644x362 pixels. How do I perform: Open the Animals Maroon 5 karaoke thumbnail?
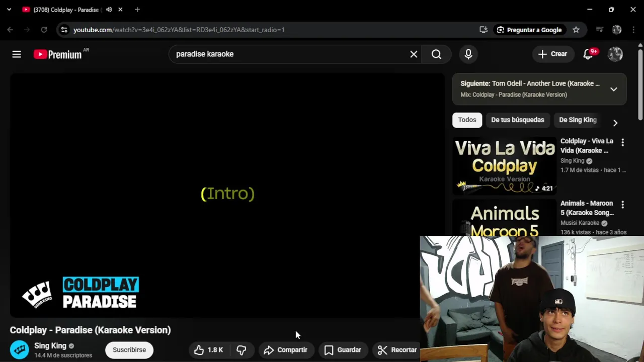coord(504,217)
